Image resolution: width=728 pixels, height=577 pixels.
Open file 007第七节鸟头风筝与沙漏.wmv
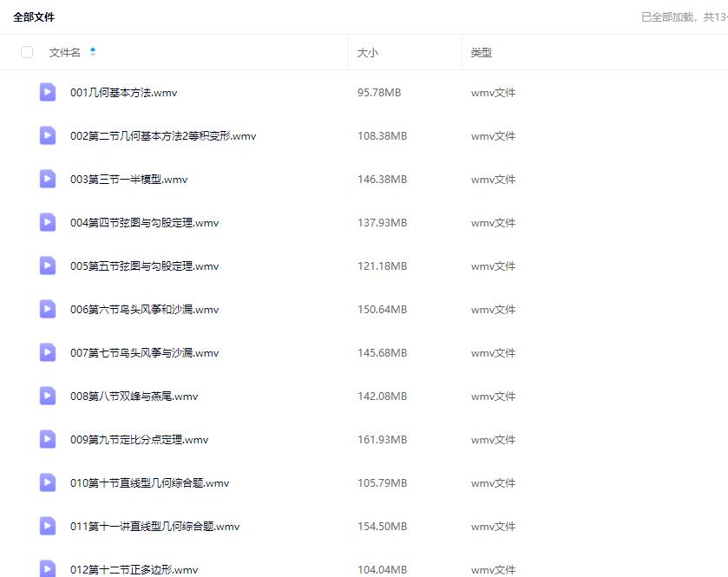144,353
